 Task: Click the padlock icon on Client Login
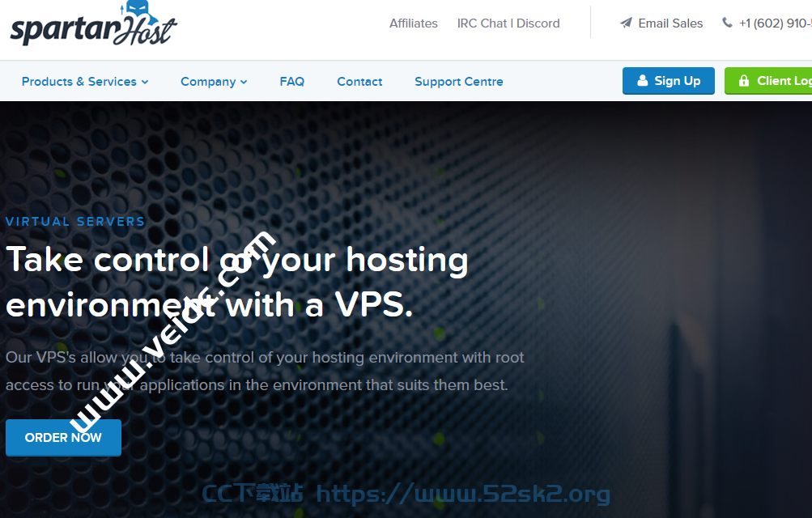click(744, 81)
